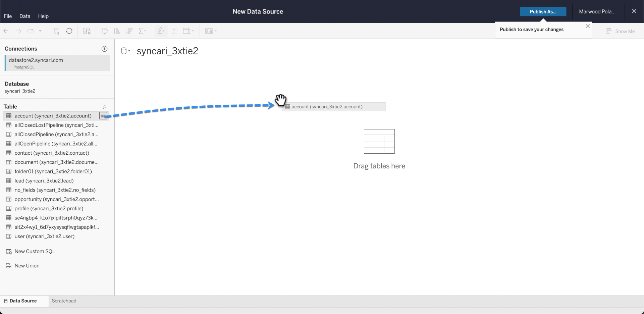Select the opportunity table in list
The height and width of the screenshot is (314, 644).
coord(57,199)
